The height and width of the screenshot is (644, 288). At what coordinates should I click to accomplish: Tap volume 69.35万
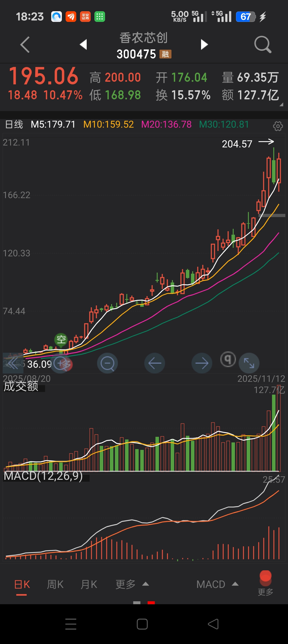tap(258, 77)
